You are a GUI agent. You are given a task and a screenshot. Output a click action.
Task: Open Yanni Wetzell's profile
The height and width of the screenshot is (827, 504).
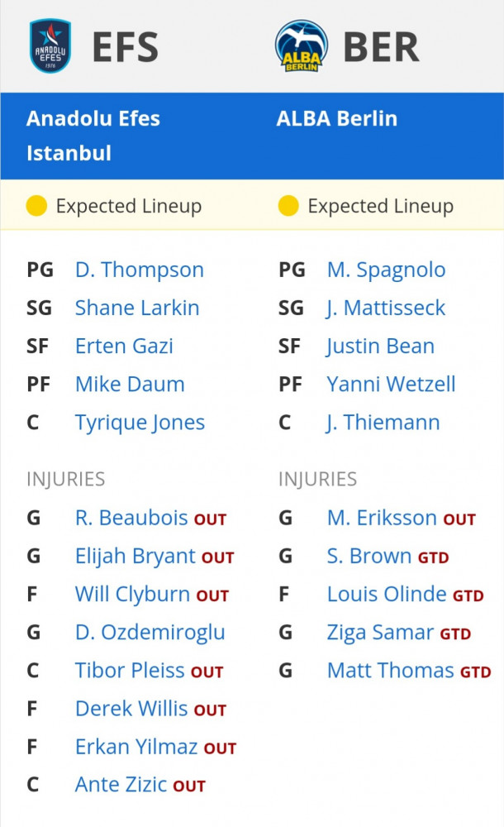click(391, 384)
